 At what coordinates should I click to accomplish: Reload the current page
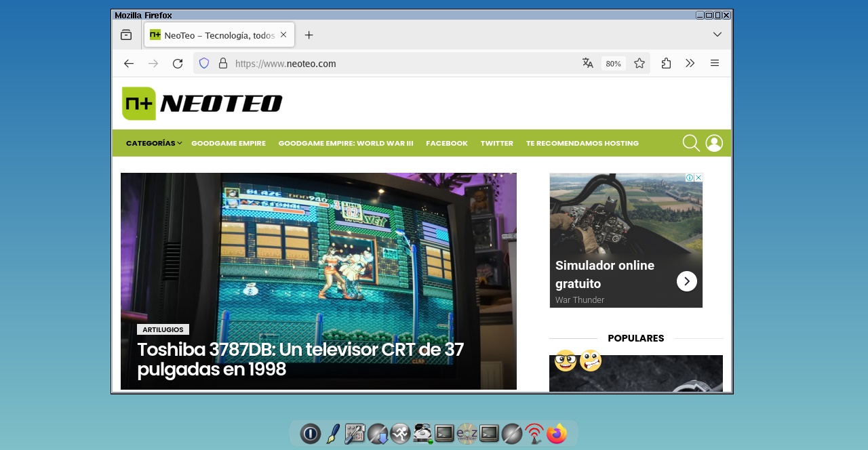click(178, 63)
